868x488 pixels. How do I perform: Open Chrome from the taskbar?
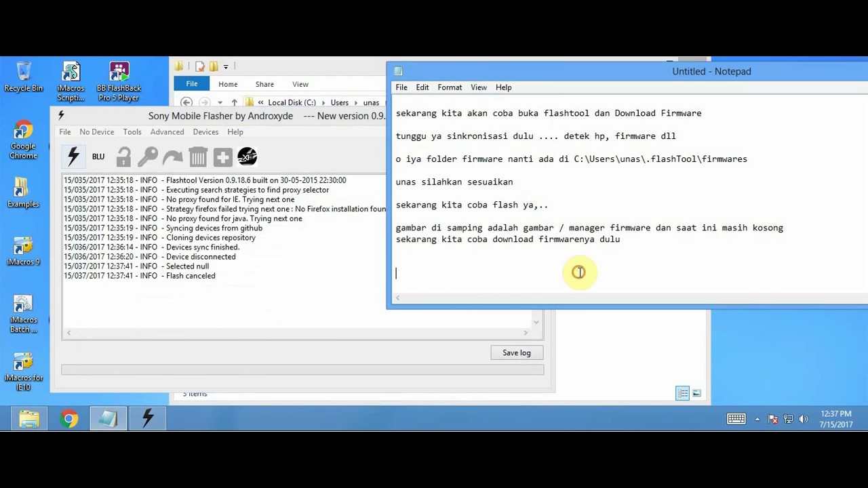68,419
